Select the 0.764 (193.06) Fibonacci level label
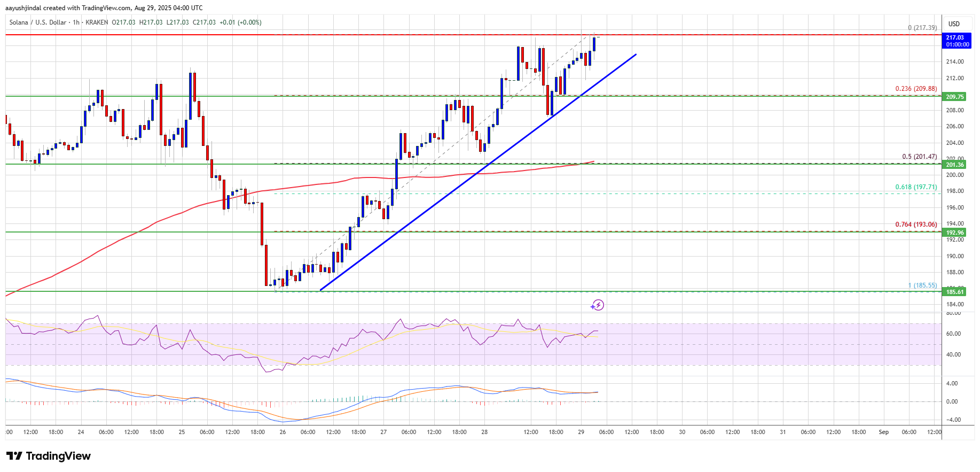The image size is (980, 472). tap(916, 225)
